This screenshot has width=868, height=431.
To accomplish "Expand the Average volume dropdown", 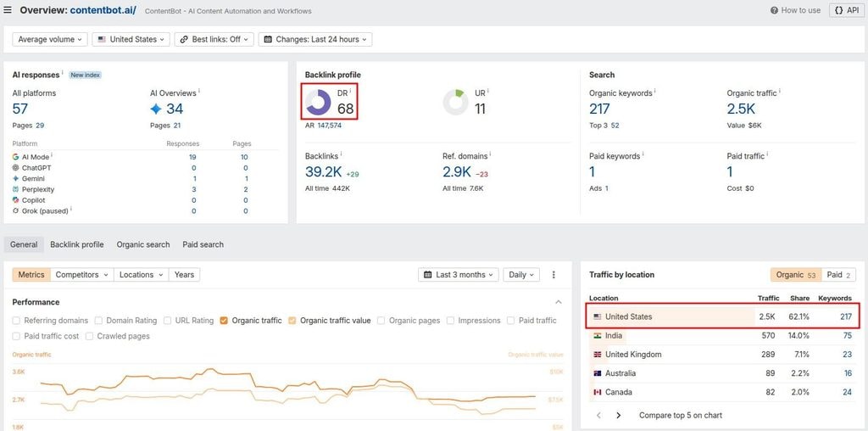I will (50, 39).
